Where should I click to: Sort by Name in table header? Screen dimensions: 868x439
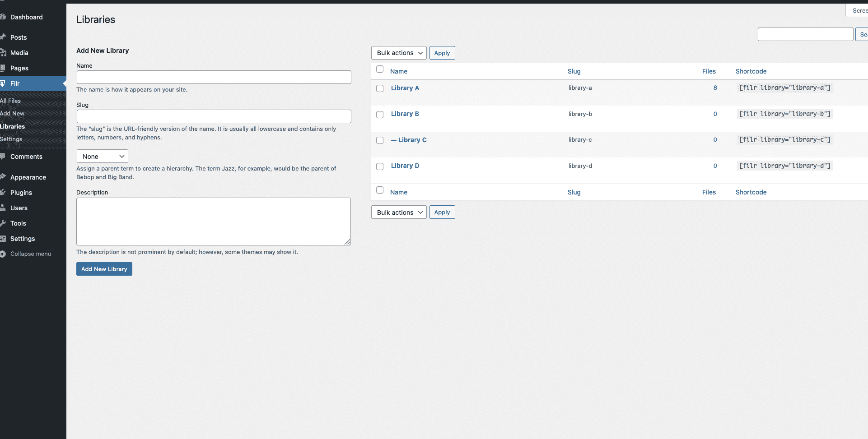399,71
